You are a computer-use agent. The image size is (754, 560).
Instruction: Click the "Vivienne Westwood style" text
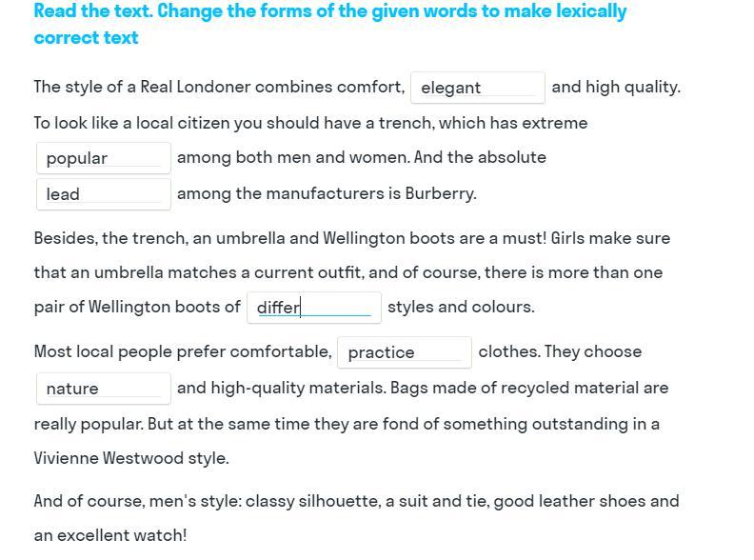pos(130,458)
